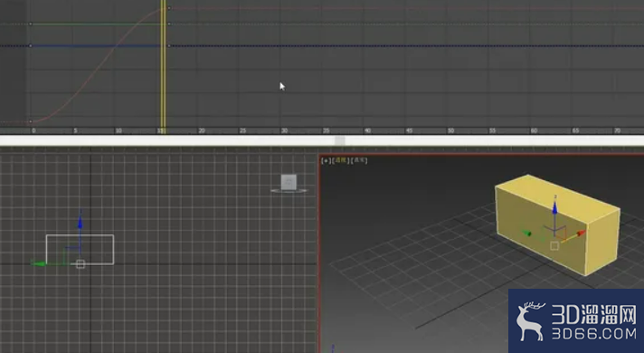Click frame 30 on curve editor ruler

[284, 130]
